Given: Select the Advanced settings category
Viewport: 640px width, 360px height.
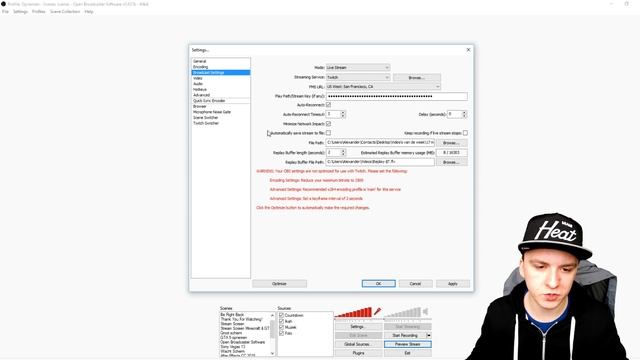Looking at the screenshot, I should click(220, 95).
